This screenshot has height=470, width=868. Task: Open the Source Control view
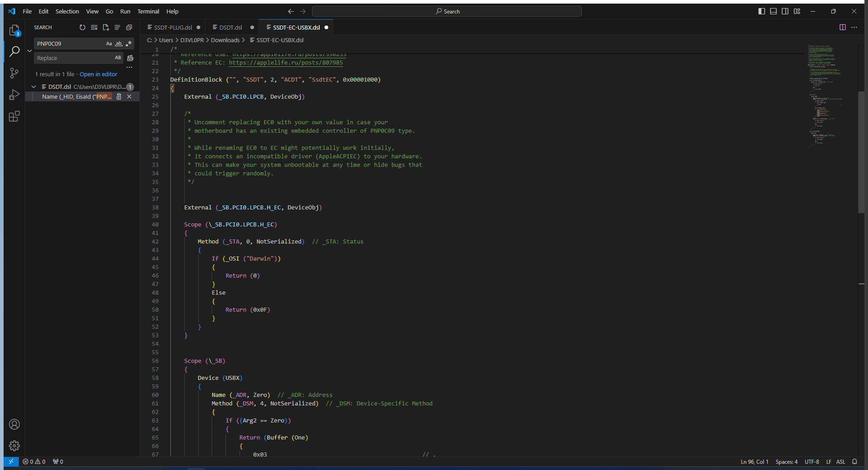click(14, 73)
